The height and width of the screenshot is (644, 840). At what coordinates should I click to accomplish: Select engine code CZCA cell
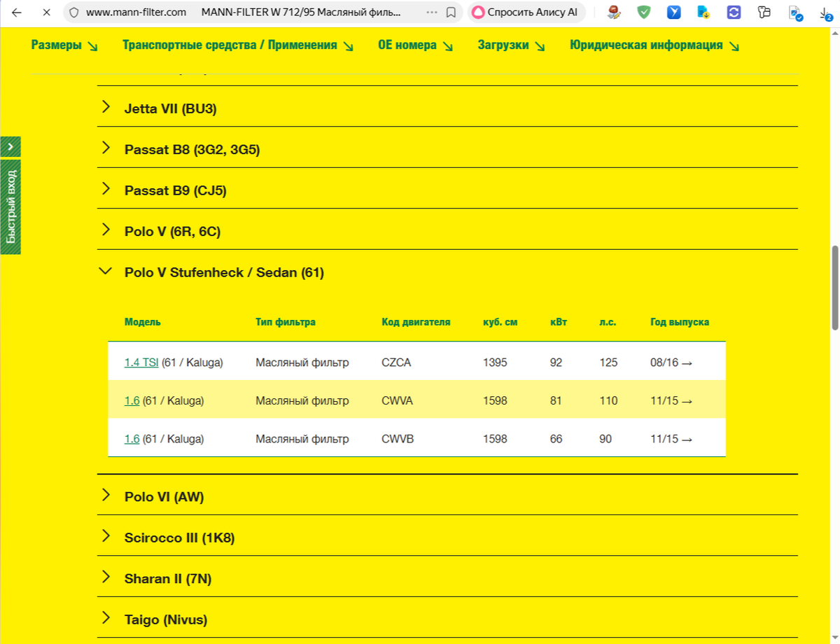[x=397, y=363]
